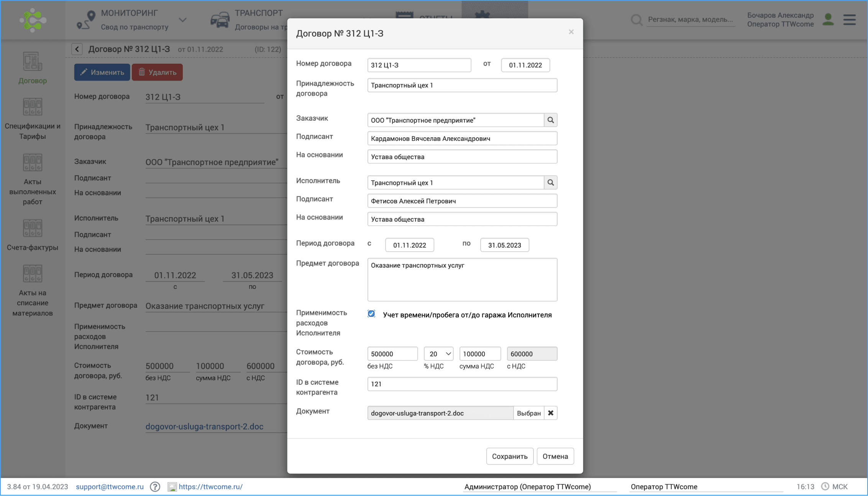Open the % НДС dropdown showing 20

(x=438, y=353)
